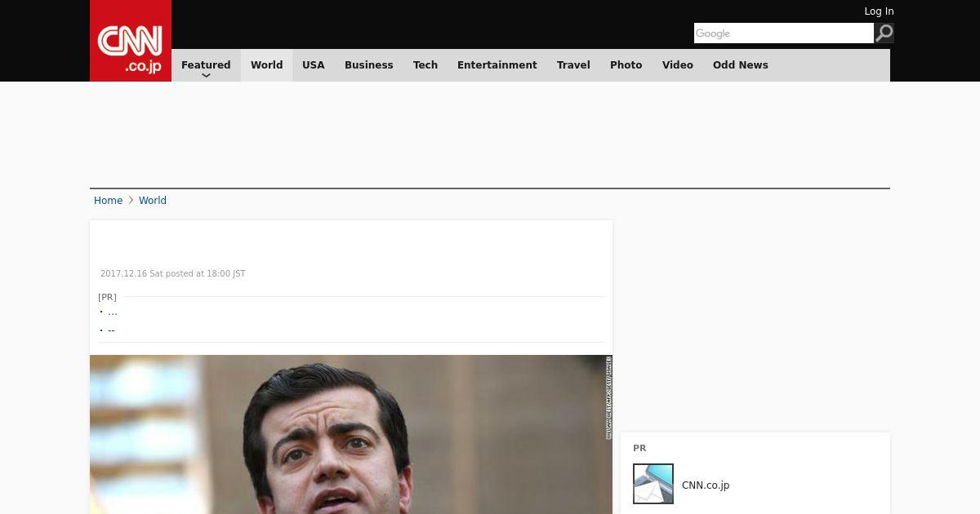This screenshot has height=514, width=980.
Task: Focus the Google search input field
Action: coord(784,33)
